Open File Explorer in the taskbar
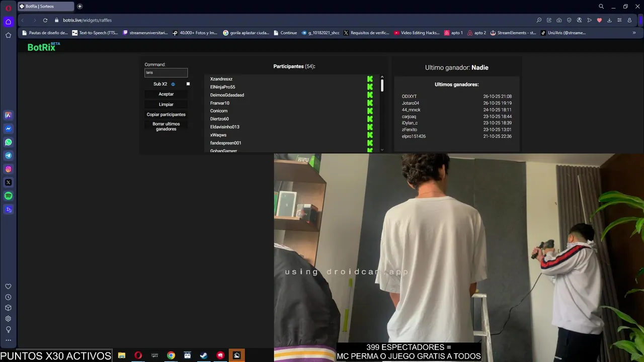Image resolution: width=644 pixels, height=362 pixels. pos(122,355)
